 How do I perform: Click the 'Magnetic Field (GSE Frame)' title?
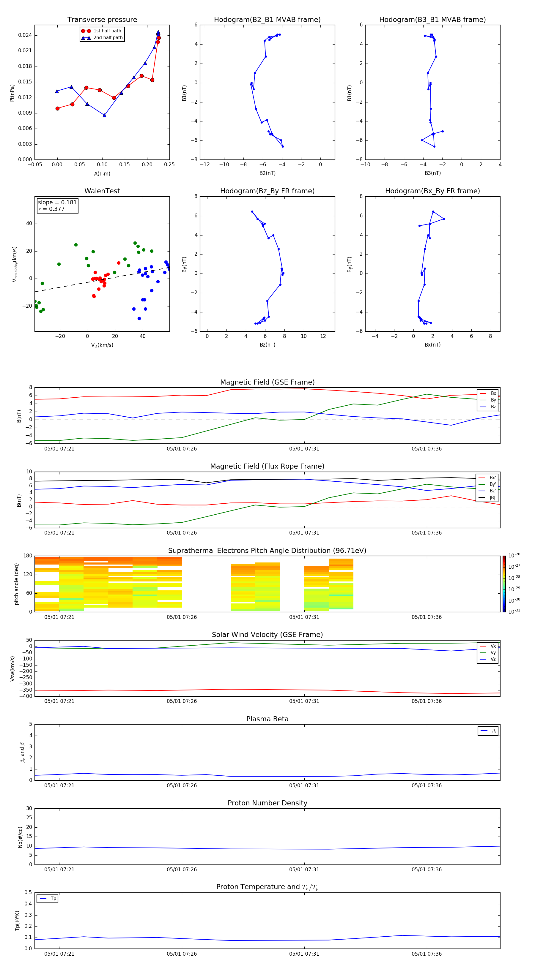click(267, 382)
